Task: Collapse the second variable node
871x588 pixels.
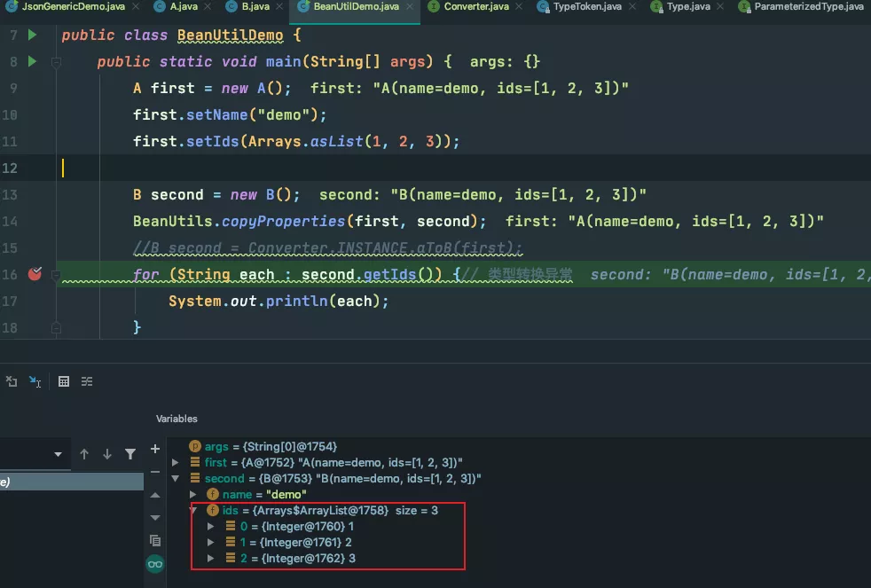Action: click(x=176, y=478)
